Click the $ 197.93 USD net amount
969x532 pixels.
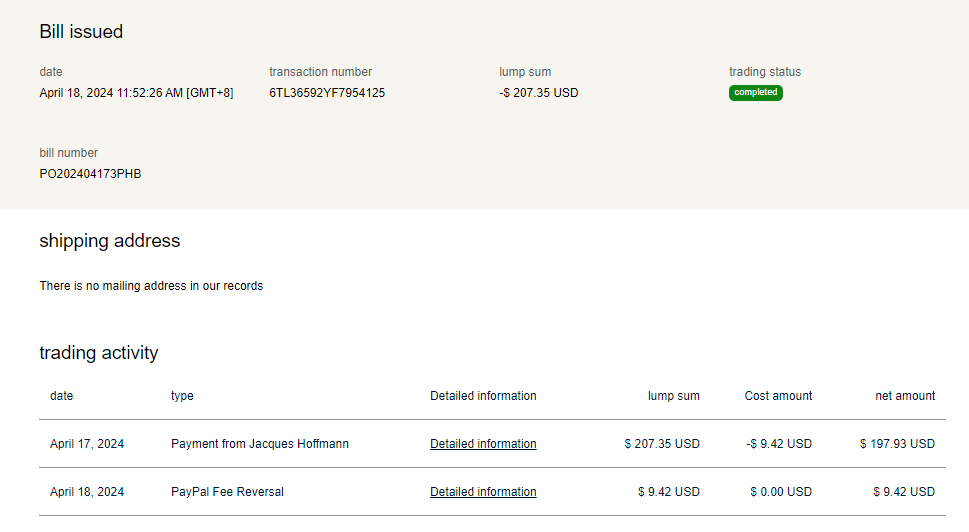[x=897, y=444]
